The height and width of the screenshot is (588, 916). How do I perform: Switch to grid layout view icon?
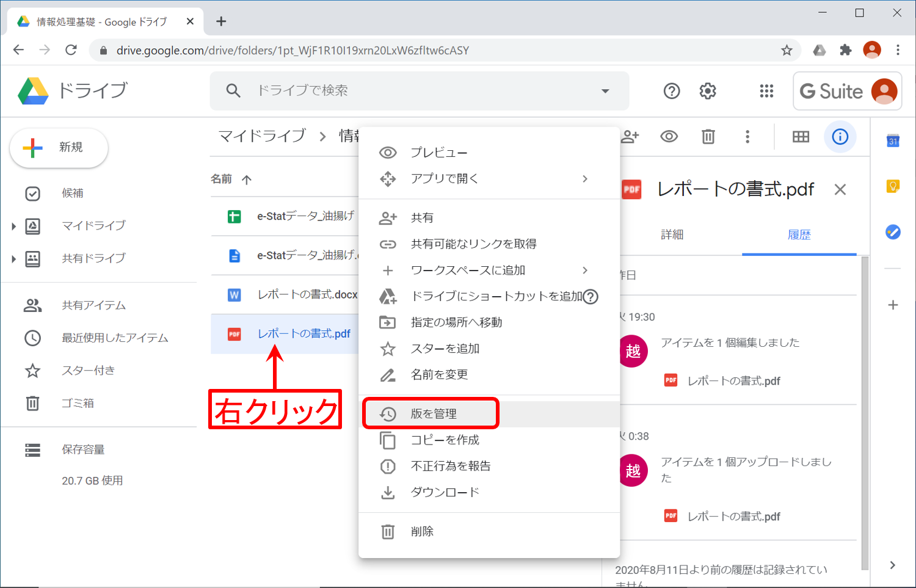click(801, 137)
